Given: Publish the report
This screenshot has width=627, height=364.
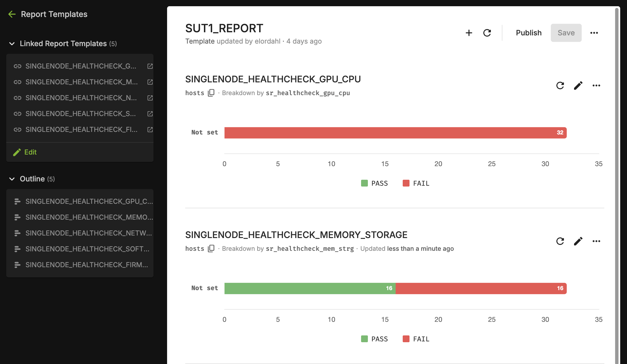Looking at the screenshot, I should click(x=529, y=33).
